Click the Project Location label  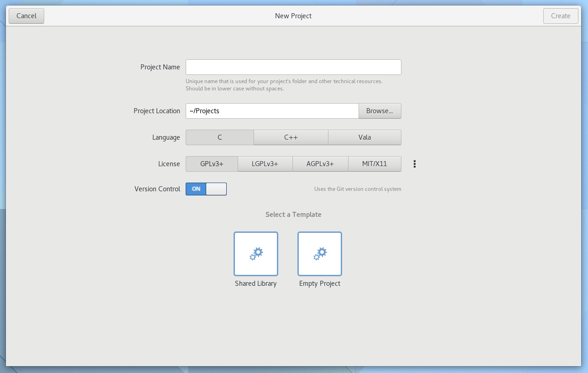(x=157, y=111)
